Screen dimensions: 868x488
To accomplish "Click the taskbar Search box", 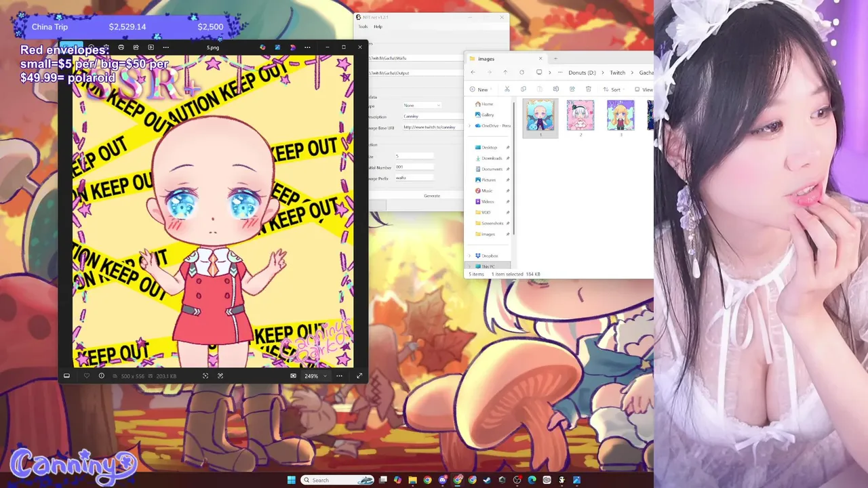I will pyautogui.click(x=338, y=480).
